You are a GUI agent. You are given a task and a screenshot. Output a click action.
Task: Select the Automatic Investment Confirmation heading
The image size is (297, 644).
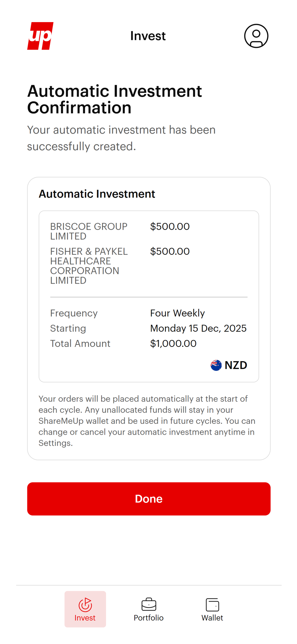pyautogui.click(x=114, y=99)
